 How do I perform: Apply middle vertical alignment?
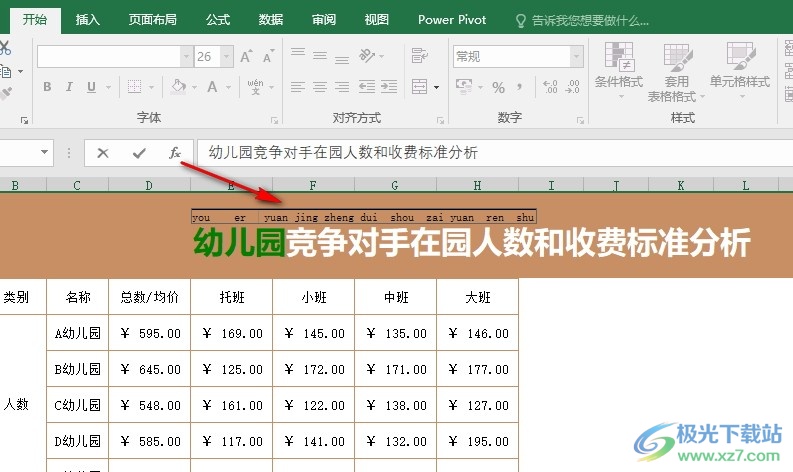[320, 55]
